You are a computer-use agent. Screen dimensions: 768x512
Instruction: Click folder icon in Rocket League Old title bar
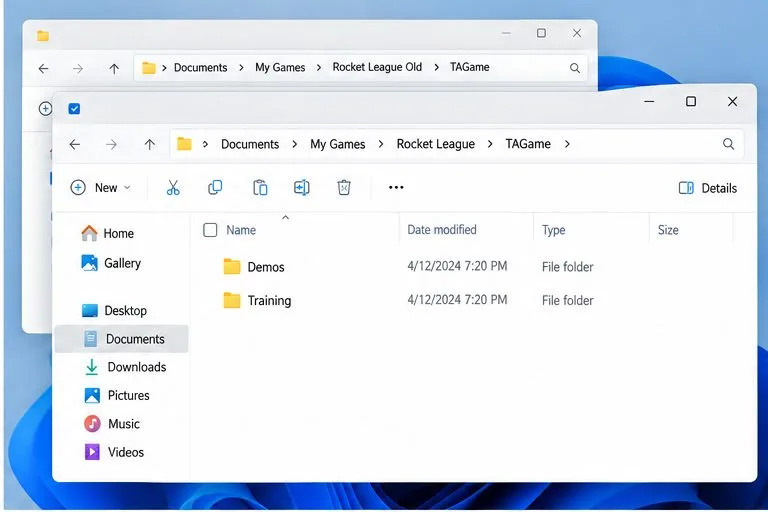coord(43,35)
